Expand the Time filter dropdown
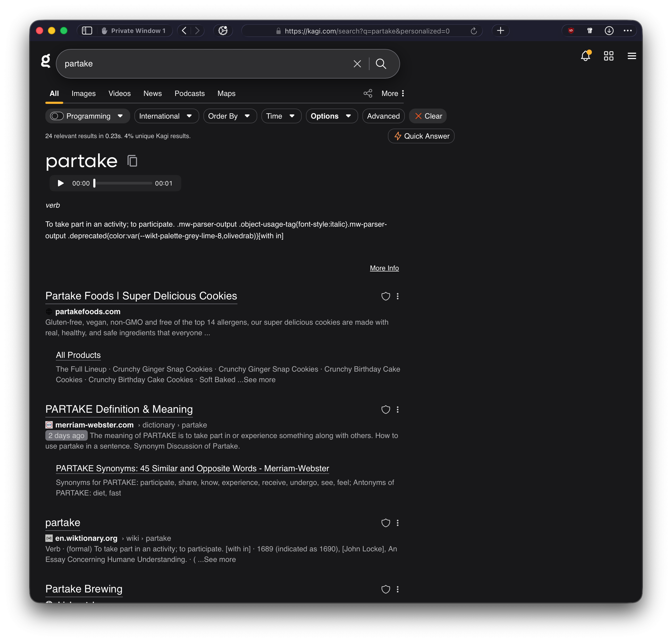 coord(281,116)
